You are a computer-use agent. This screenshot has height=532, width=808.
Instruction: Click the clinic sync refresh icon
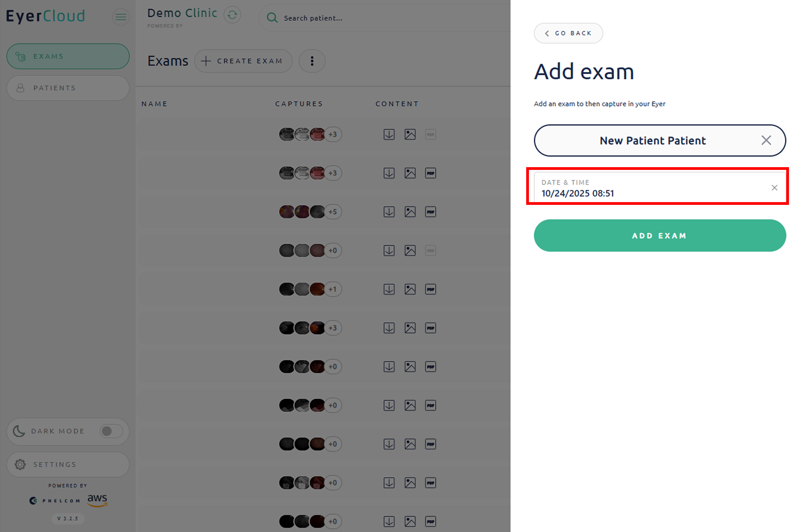click(x=232, y=15)
